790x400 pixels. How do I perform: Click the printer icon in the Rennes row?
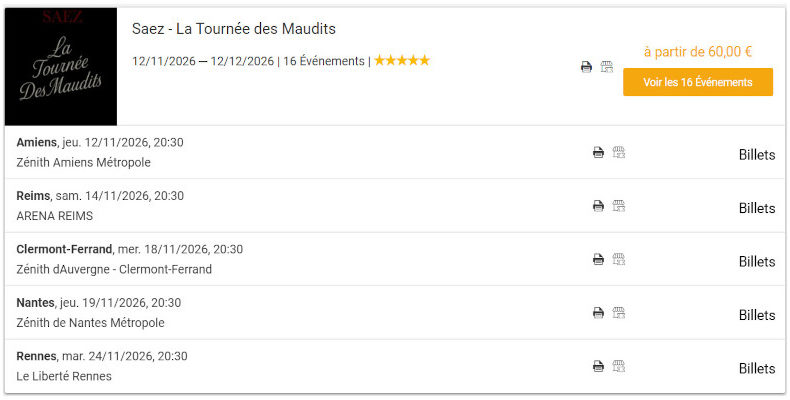(598, 366)
